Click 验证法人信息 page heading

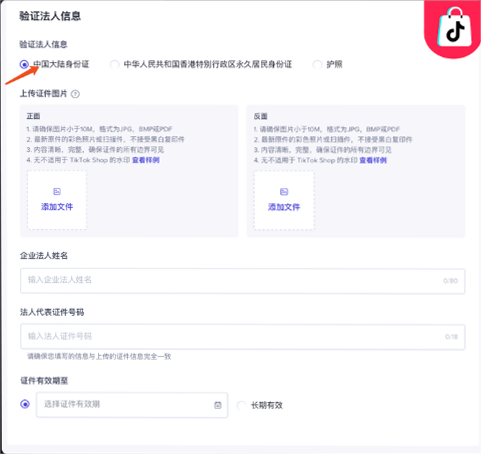coord(50,16)
